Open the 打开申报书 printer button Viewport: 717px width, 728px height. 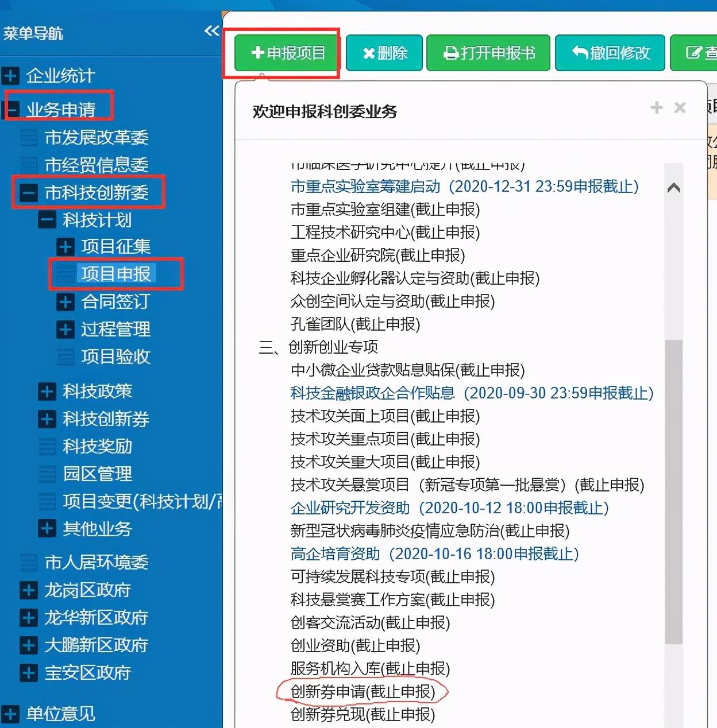coord(488,53)
